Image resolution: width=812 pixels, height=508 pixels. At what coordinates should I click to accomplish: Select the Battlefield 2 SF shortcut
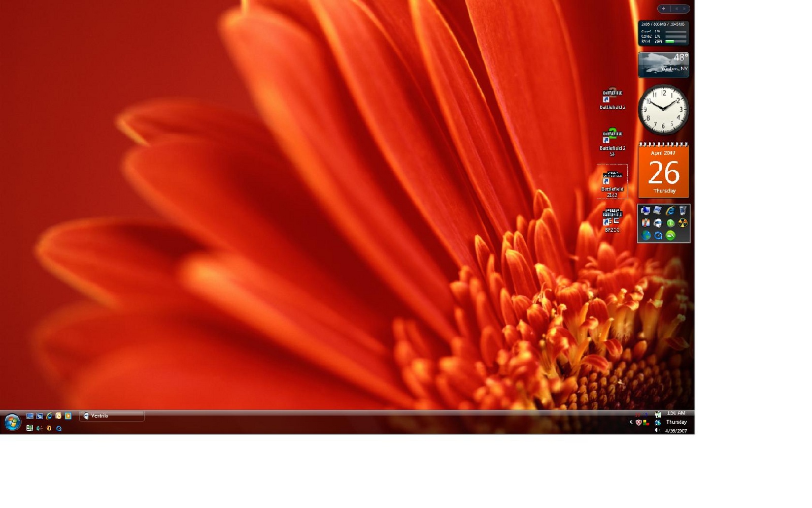click(612, 141)
